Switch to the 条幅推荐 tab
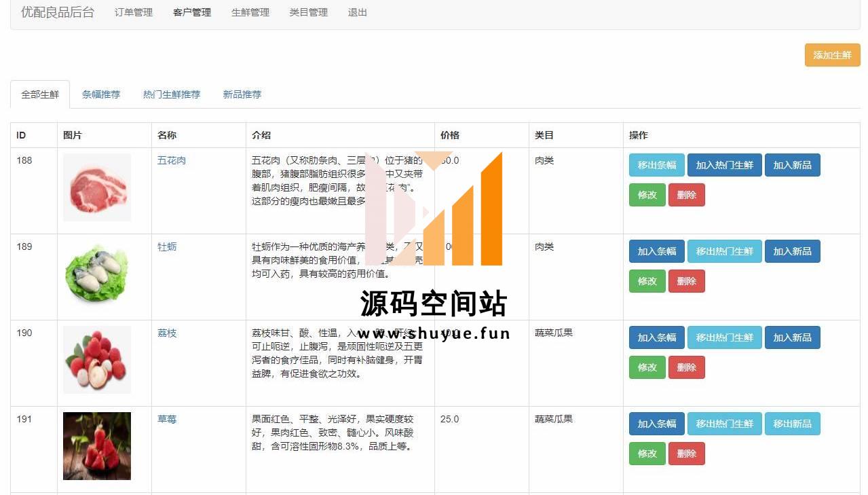The image size is (868, 495). pos(101,94)
